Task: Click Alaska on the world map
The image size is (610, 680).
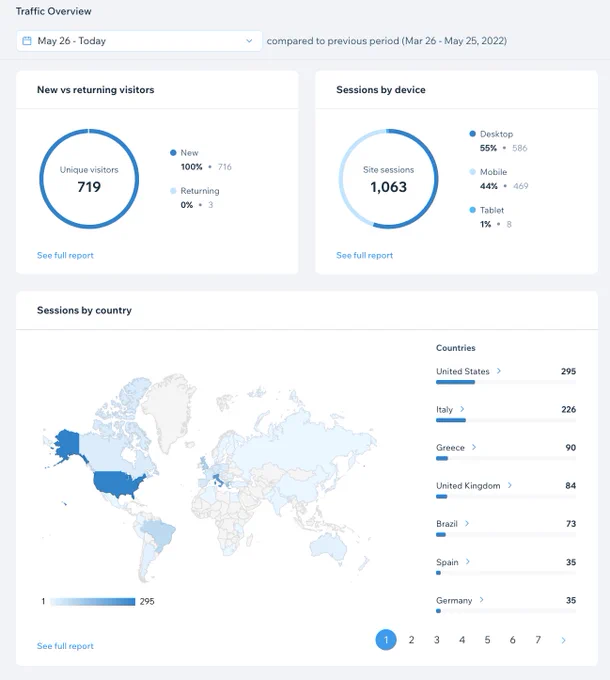Action: (x=67, y=443)
